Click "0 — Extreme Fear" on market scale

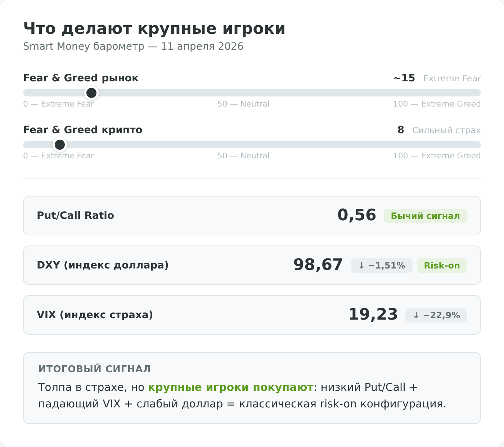tap(58, 104)
